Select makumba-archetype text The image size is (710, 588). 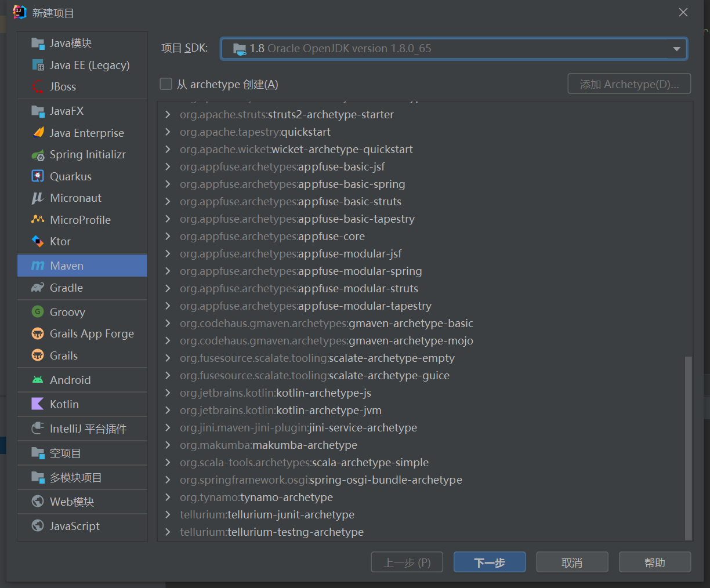pos(305,445)
